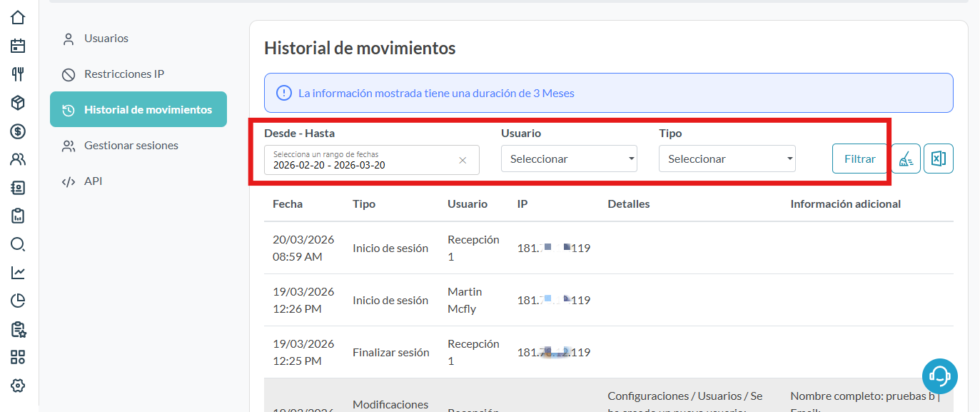980x412 pixels.
Task: Open the dollar sign billing icon
Action: click(18, 131)
